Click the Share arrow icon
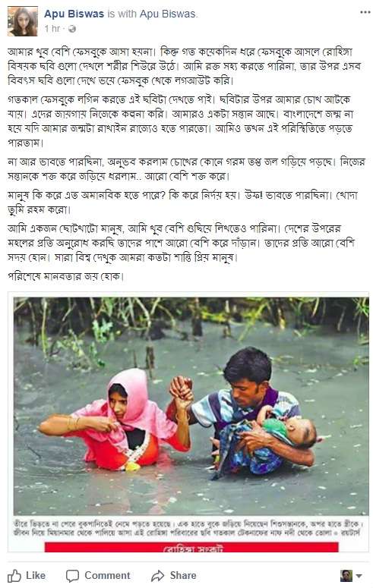373x588 pixels. tap(158, 576)
